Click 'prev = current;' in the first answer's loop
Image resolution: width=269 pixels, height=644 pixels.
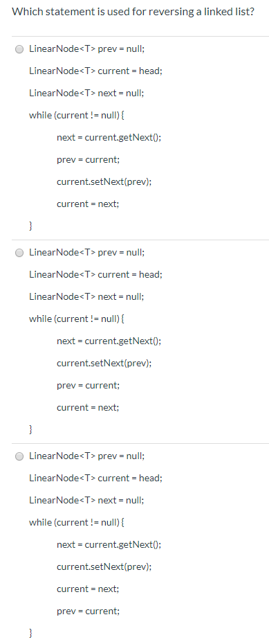[x=88, y=159]
